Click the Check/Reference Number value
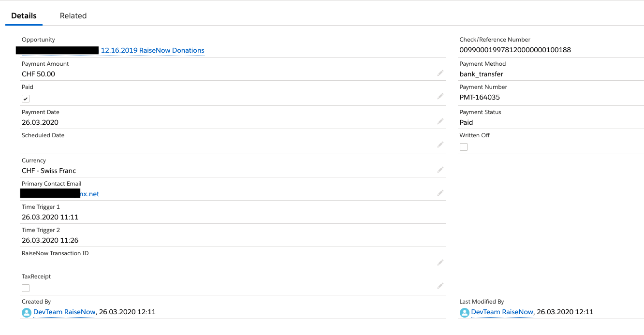This screenshot has height=335, width=644. (515, 50)
